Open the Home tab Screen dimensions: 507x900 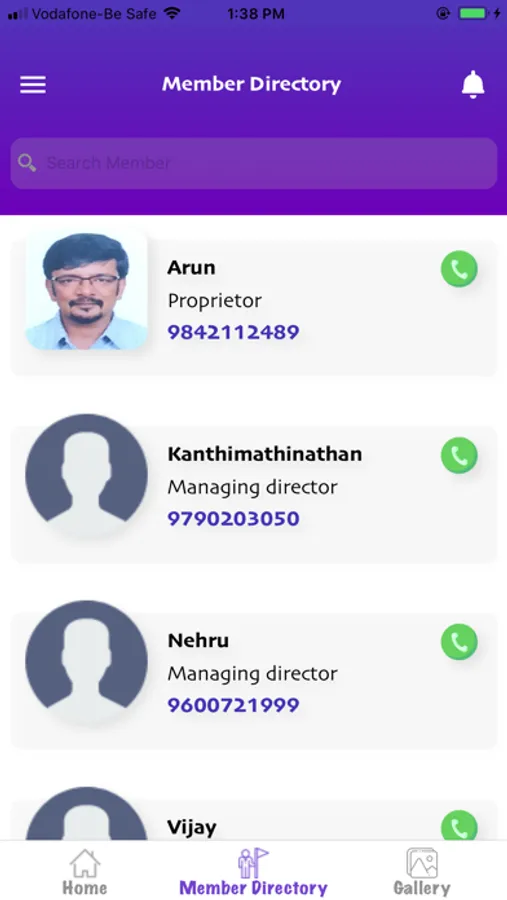84,872
